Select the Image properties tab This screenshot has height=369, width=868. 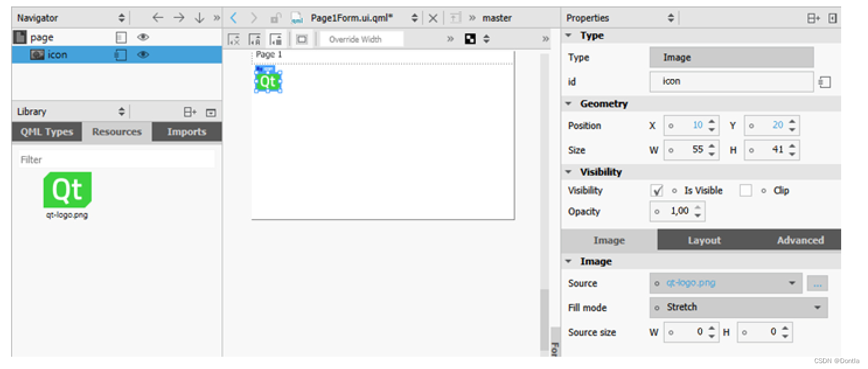609,241
